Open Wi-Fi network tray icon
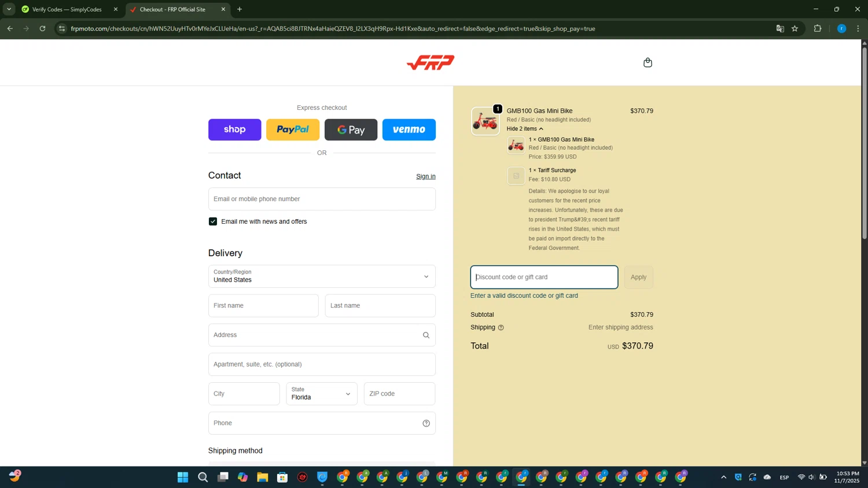Viewport: 868px width, 488px height. [801, 477]
